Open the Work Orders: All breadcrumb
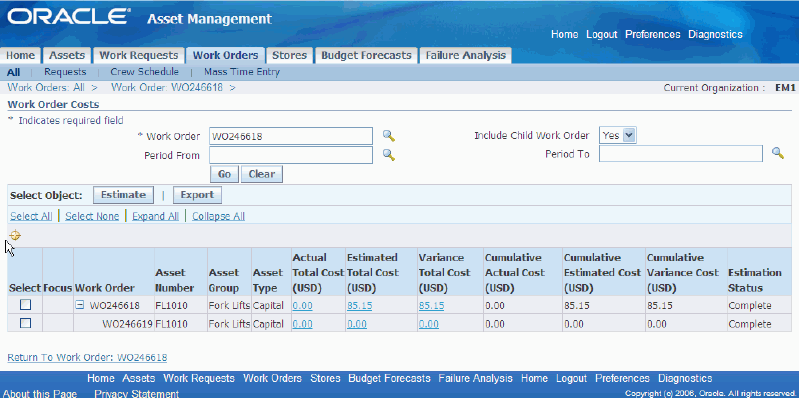This screenshot has width=799, height=398. tap(46, 87)
